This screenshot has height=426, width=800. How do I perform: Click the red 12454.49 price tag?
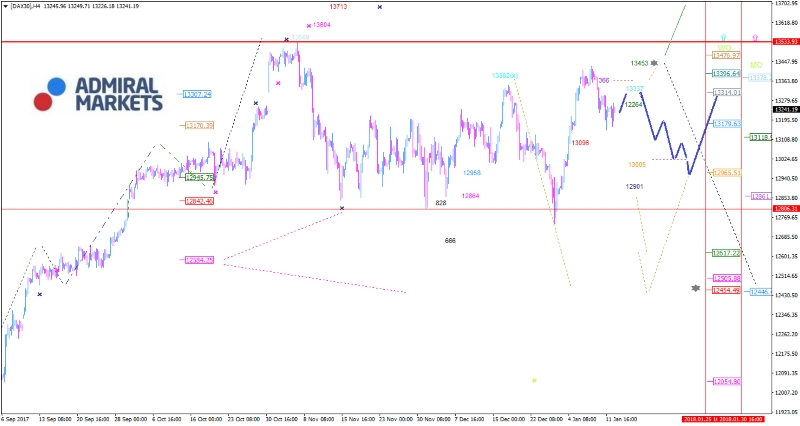[725, 290]
